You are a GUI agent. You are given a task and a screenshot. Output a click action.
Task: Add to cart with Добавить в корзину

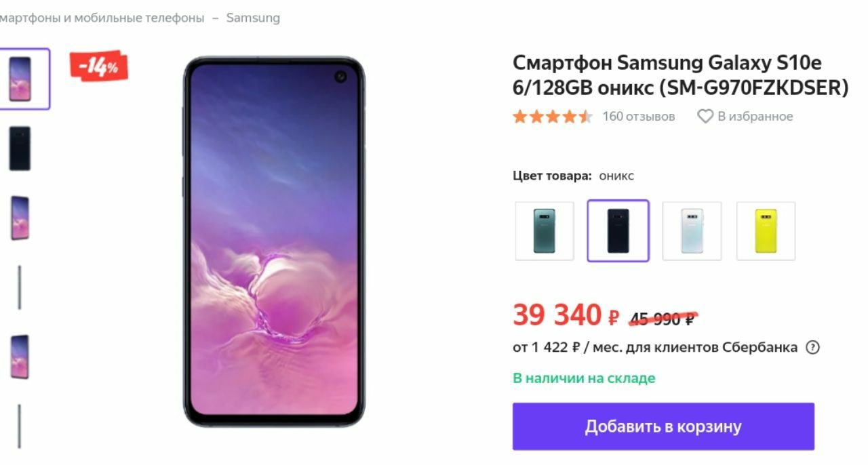point(663,426)
